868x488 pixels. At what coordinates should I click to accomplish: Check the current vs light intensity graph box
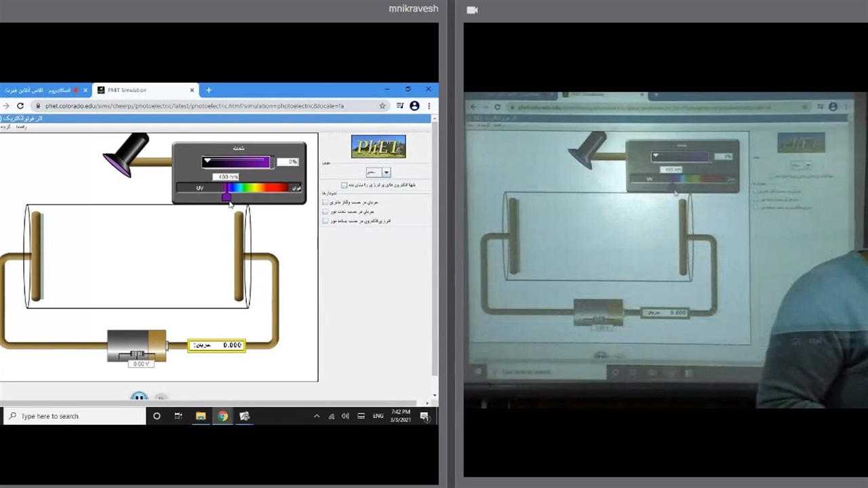[325, 211]
